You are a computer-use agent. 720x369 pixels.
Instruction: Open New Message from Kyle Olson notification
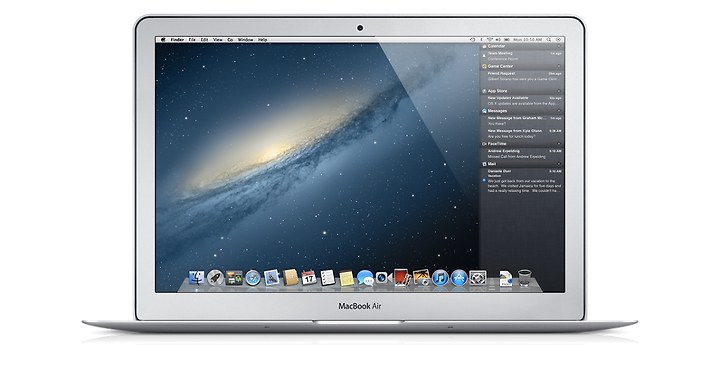coord(522,134)
